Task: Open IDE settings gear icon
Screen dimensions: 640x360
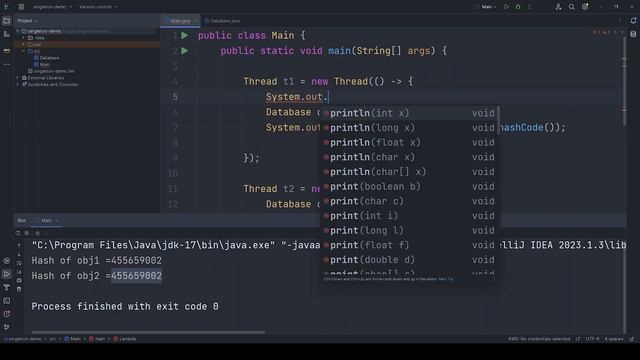Action: pyautogui.click(x=585, y=7)
